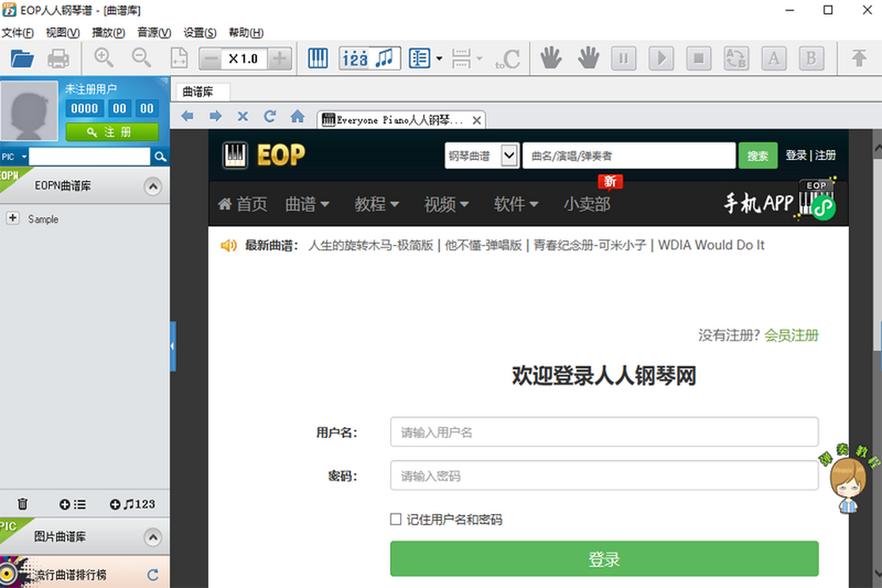Click the score layout list icon

(x=420, y=58)
